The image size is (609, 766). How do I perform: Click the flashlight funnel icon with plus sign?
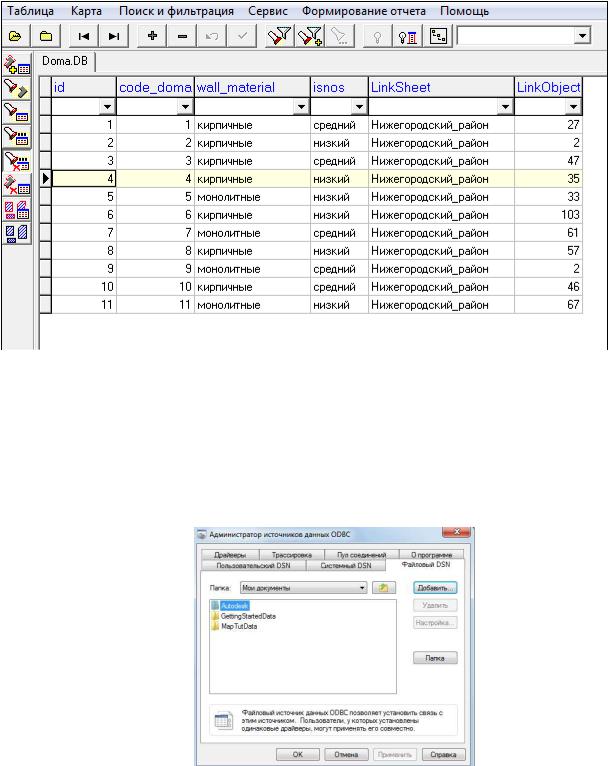coord(310,36)
